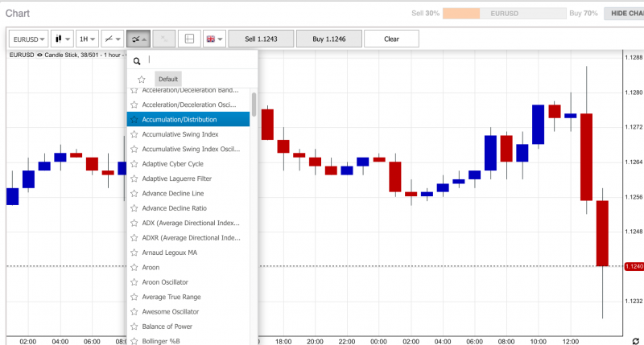Select Average True Range entry

coord(188,297)
